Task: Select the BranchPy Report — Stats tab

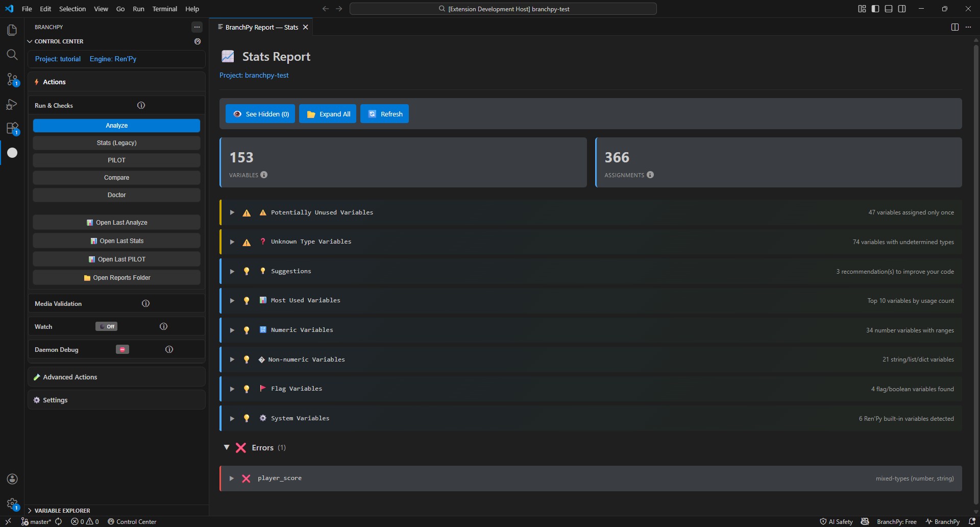Action: [262, 27]
